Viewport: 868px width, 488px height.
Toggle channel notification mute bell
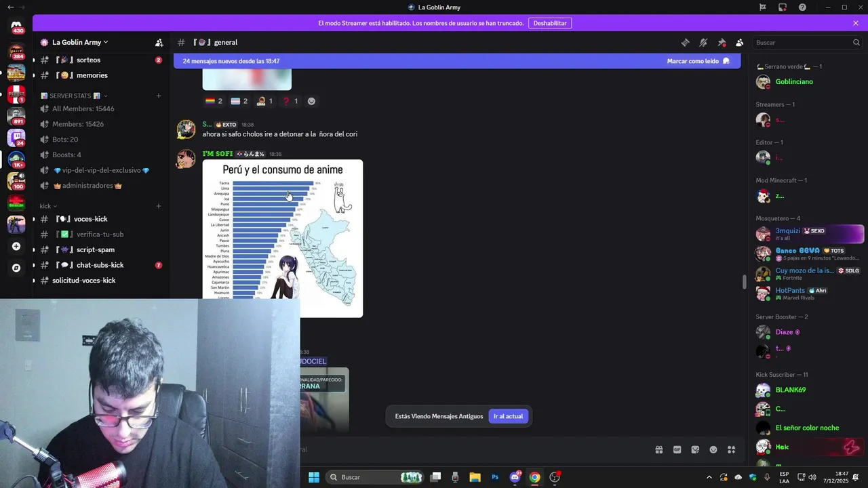pyautogui.click(x=704, y=42)
